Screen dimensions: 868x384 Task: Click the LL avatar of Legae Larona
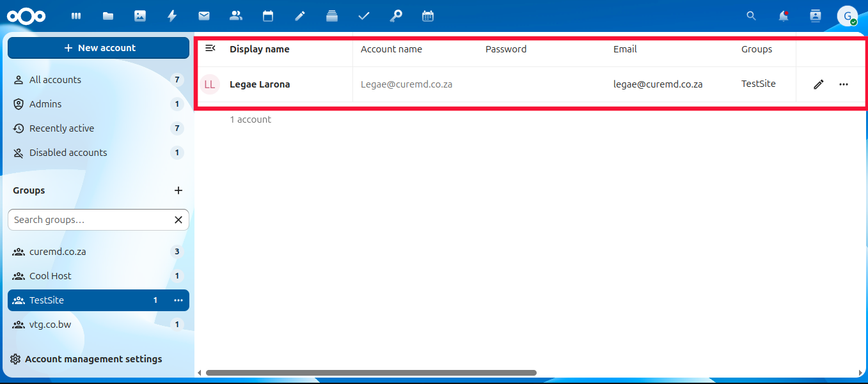point(210,84)
